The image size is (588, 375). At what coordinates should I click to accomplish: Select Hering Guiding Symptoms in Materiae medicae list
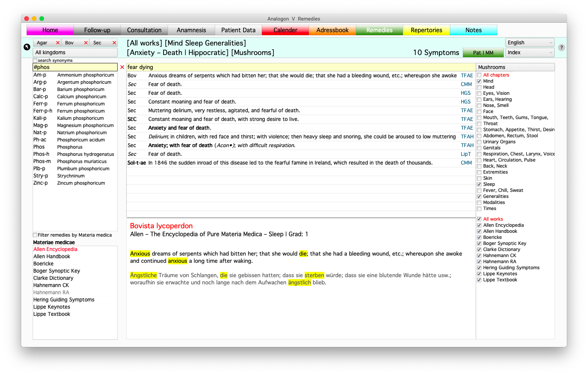coord(64,300)
